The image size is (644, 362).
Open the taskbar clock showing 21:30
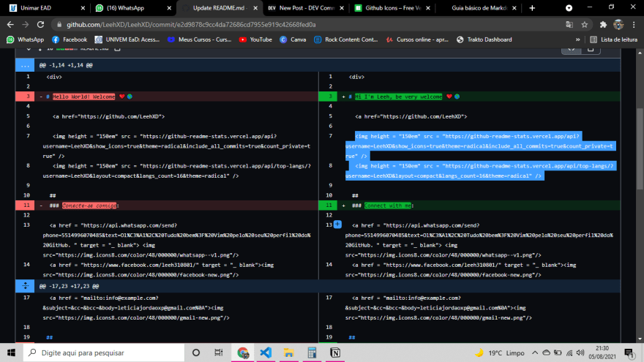coord(602,352)
